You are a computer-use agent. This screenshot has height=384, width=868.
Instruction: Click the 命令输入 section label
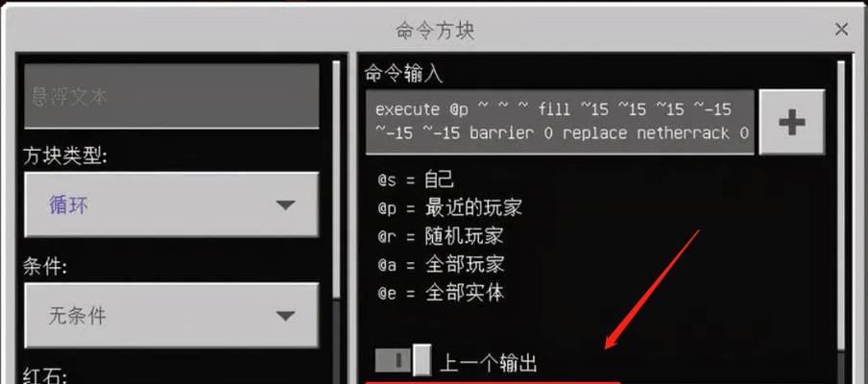click(x=403, y=74)
